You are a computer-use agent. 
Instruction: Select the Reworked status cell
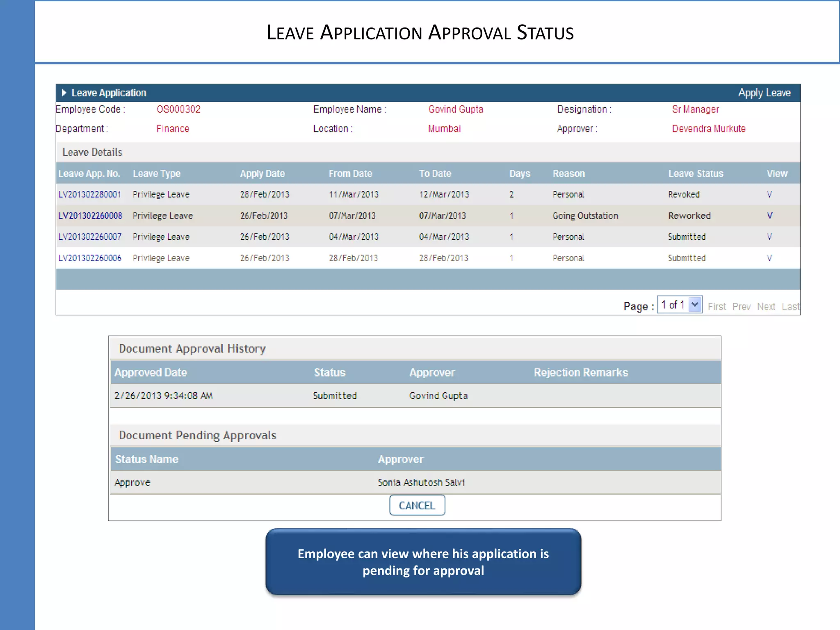click(689, 216)
